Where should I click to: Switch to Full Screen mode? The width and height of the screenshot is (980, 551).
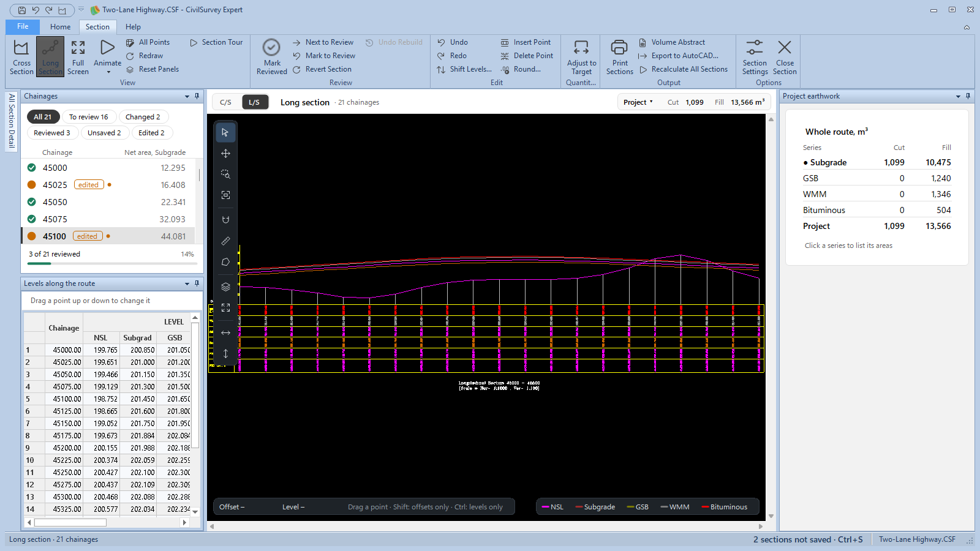pyautogui.click(x=78, y=57)
